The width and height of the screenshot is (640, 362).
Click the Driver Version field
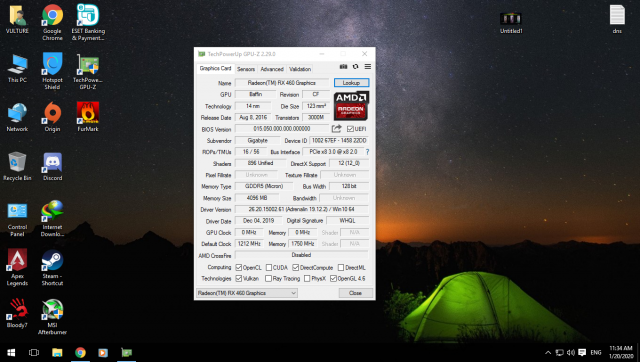coord(302,209)
